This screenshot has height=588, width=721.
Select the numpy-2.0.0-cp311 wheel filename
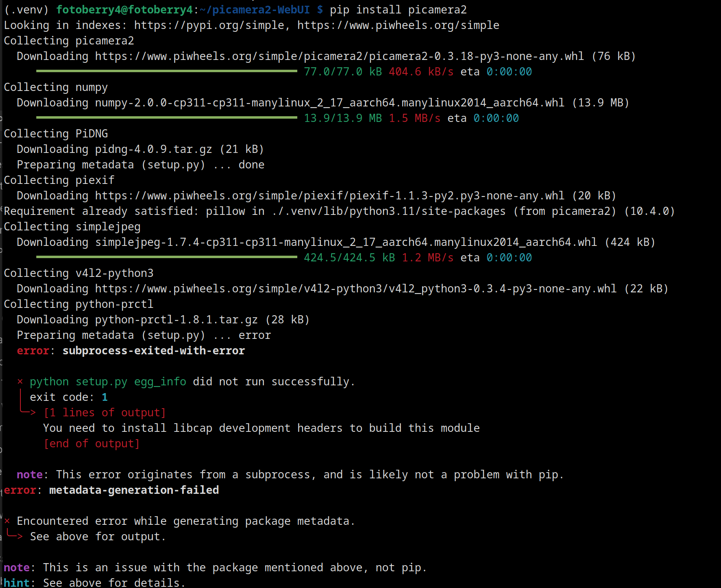point(330,103)
